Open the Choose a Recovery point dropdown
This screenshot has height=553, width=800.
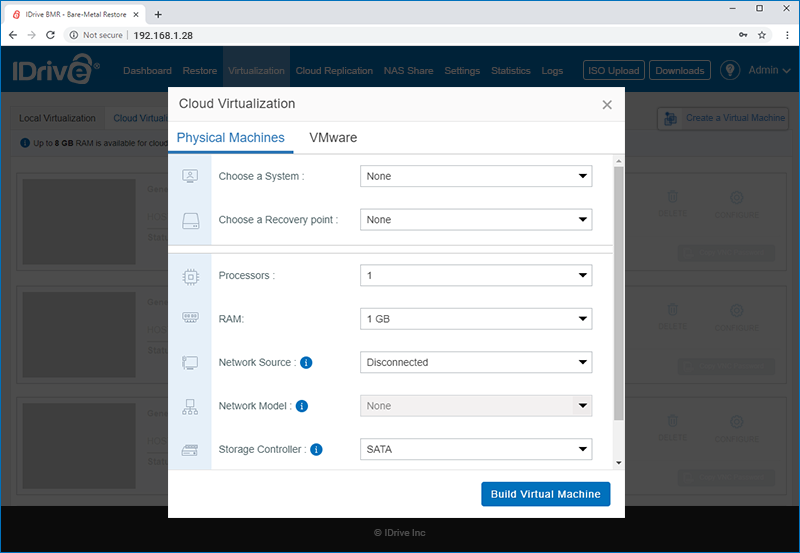pos(476,219)
